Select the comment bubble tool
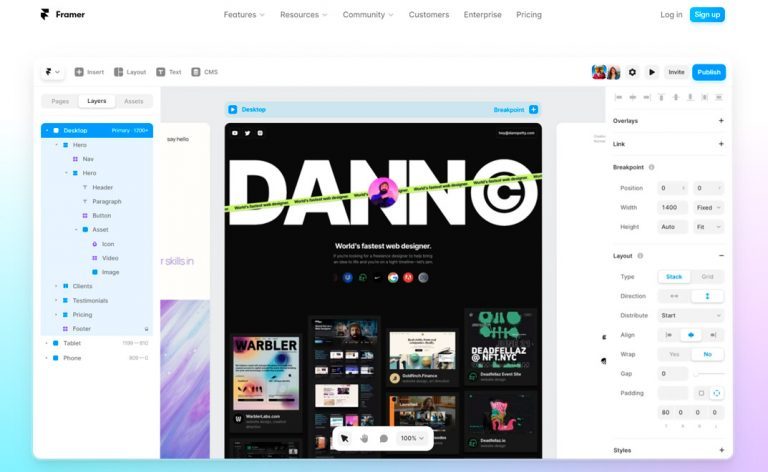Viewport: 768px width, 472px height. [x=383, y=438]
